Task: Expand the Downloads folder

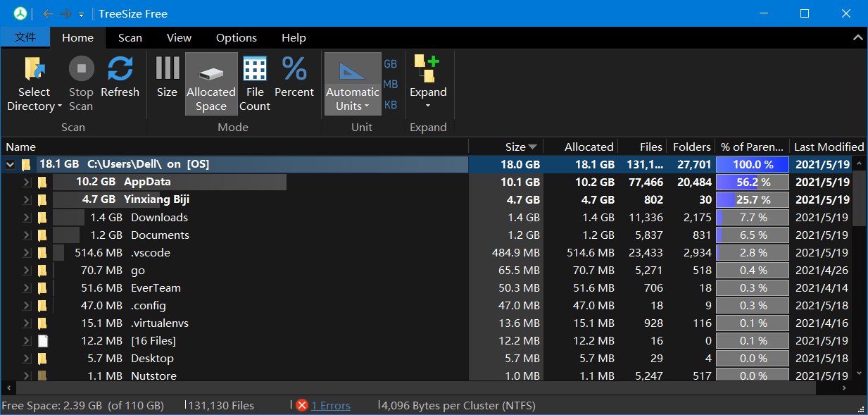Action: (x=26, y=218)
